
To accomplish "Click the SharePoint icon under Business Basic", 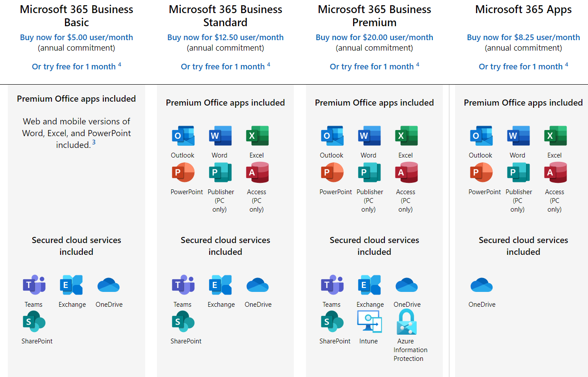I will coord(34,322).
